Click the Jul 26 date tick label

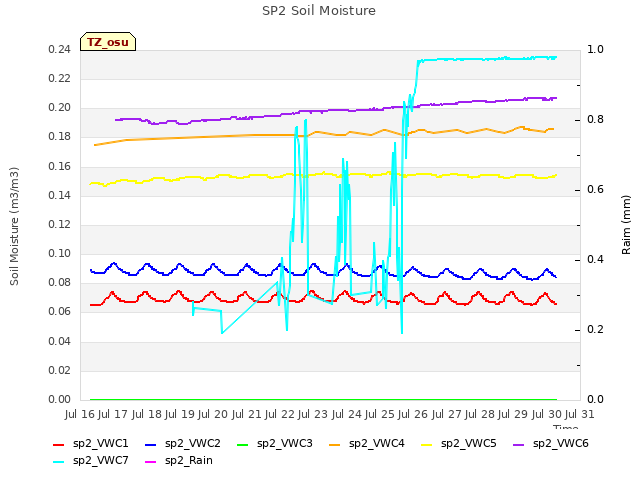click(413, 414)
